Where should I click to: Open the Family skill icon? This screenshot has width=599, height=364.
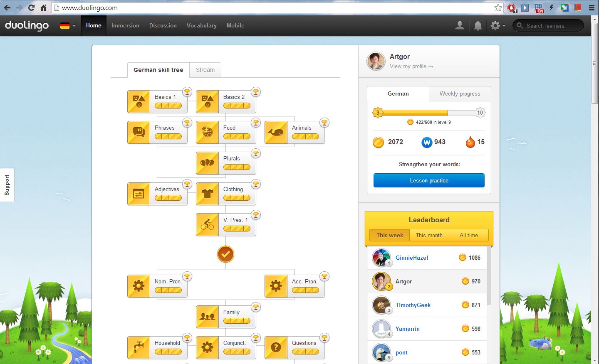pyautogui.click(x=207, y=317)
